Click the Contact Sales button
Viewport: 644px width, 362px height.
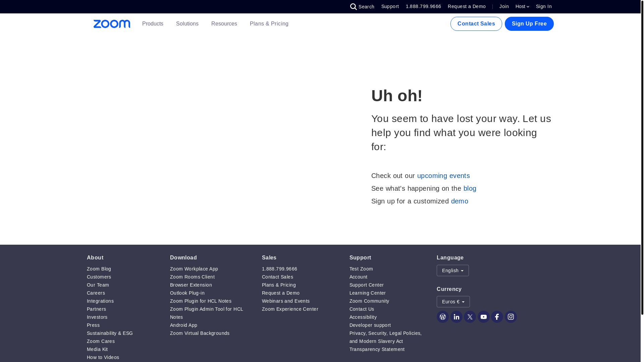(x=476, y=24)
